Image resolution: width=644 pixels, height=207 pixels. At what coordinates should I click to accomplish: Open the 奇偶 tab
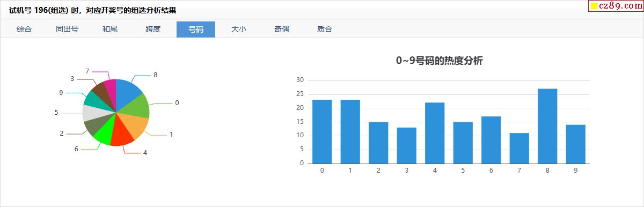(282, 29)
